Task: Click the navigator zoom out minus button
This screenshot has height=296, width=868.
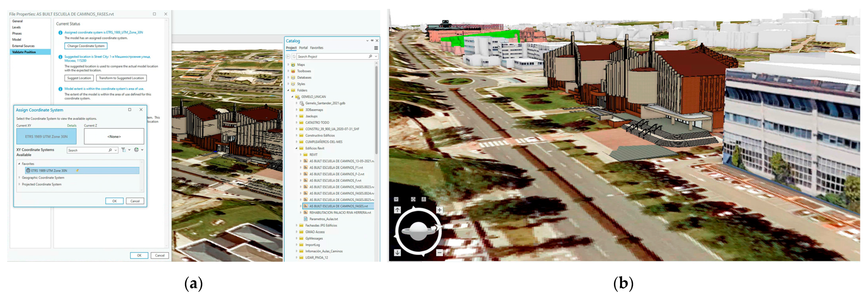Action: coord(439,253)
